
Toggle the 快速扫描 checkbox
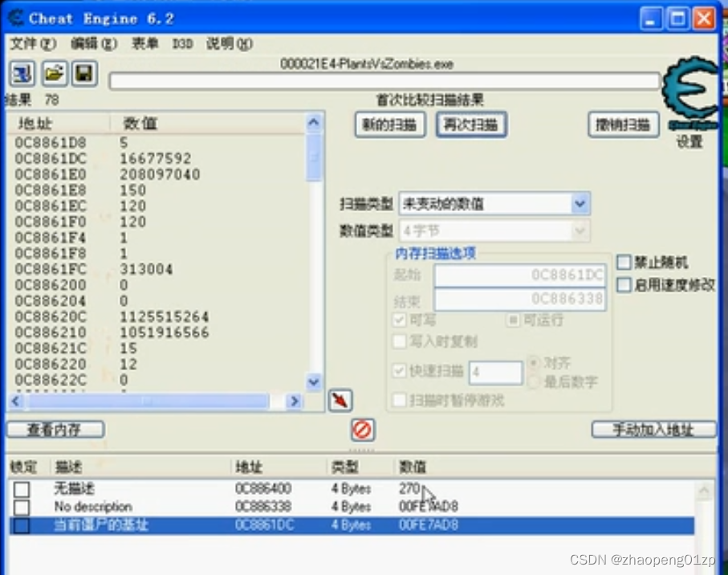[x=399, y=370]
